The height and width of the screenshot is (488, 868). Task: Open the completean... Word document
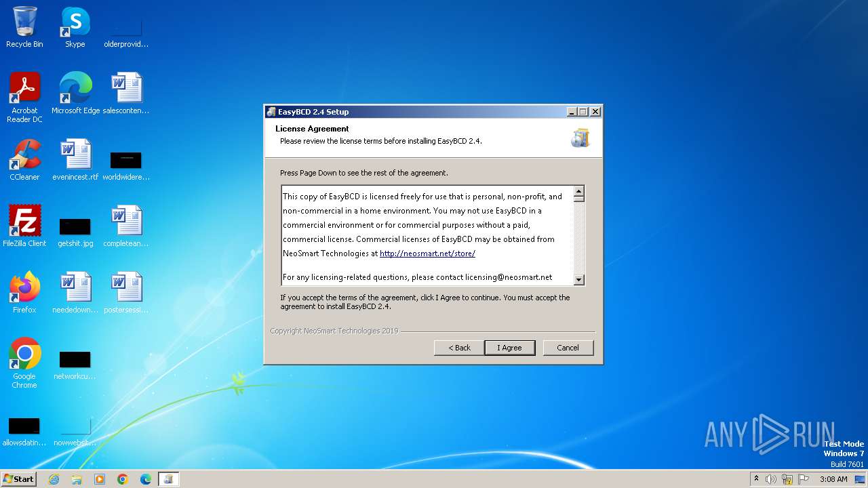tap(126, 226)
